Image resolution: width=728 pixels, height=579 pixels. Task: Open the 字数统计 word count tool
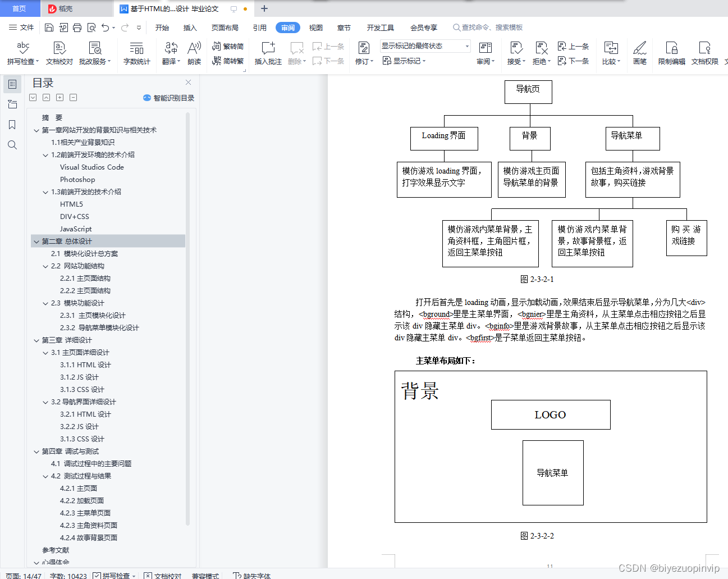(x=137, y=52)
